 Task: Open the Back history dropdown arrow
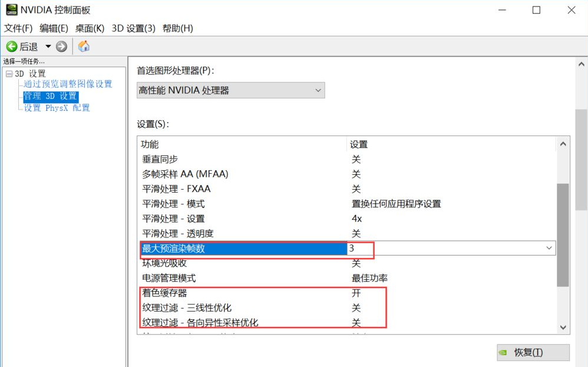pos(48,47)
